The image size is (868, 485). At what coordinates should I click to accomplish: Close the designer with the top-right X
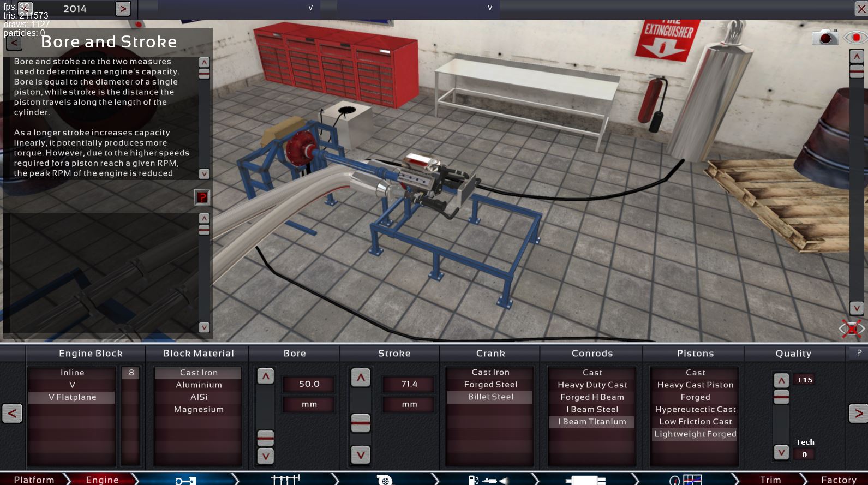(860, 8)
